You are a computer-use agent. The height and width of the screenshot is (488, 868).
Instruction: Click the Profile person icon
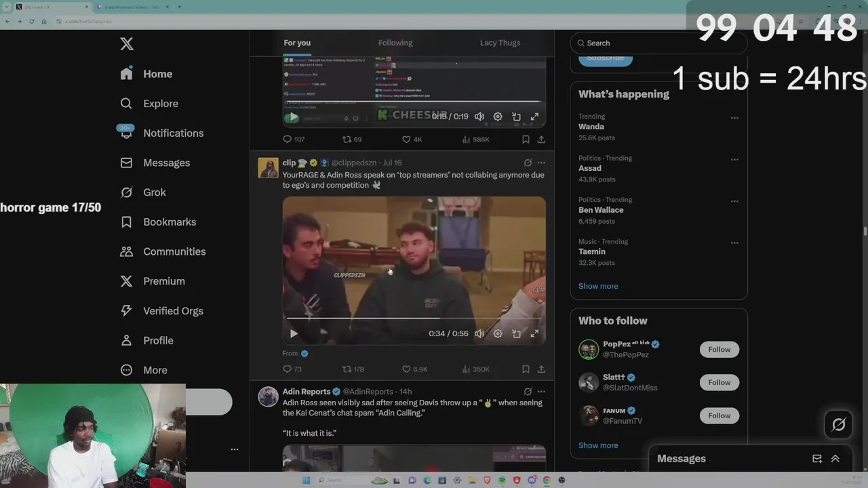click(x=126, y=340)
